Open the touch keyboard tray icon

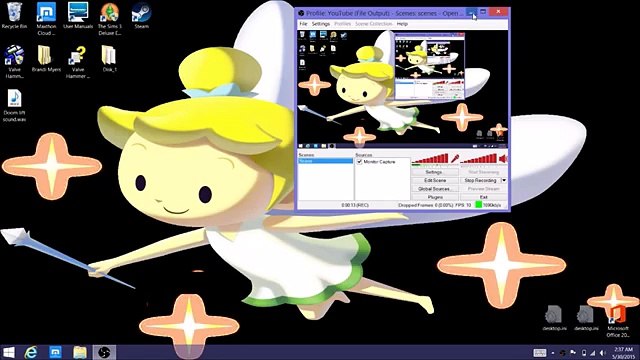540,353
